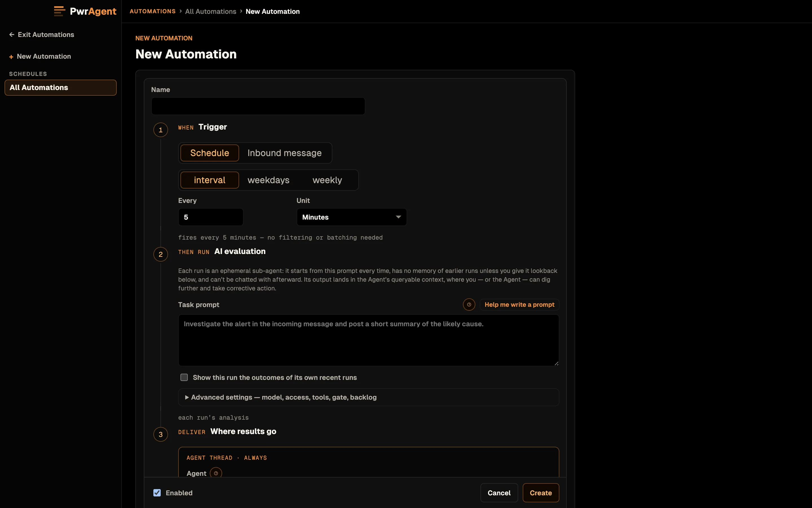Check Show this run the outcomes option
This screenshot has height=508, width=812.
[184, 377]
